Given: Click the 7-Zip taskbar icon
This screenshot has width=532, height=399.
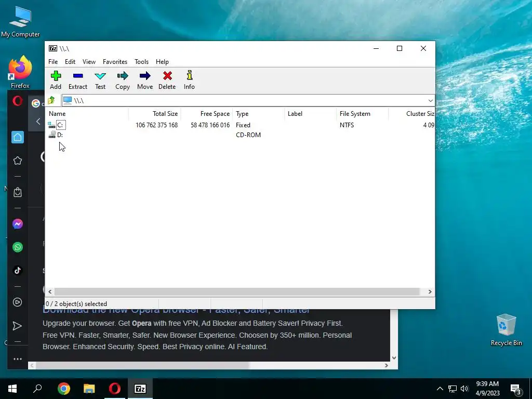Looking at the screenshot, I should pos(140,389).
